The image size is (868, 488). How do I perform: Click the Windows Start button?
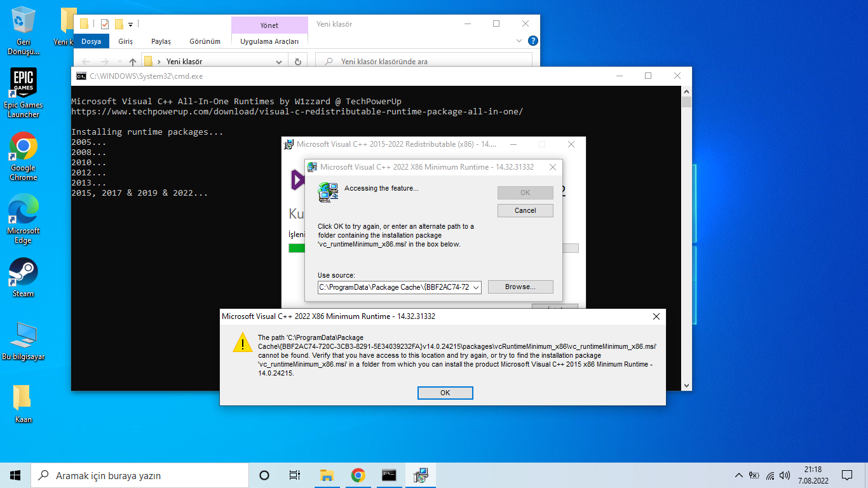pos(15,475)
